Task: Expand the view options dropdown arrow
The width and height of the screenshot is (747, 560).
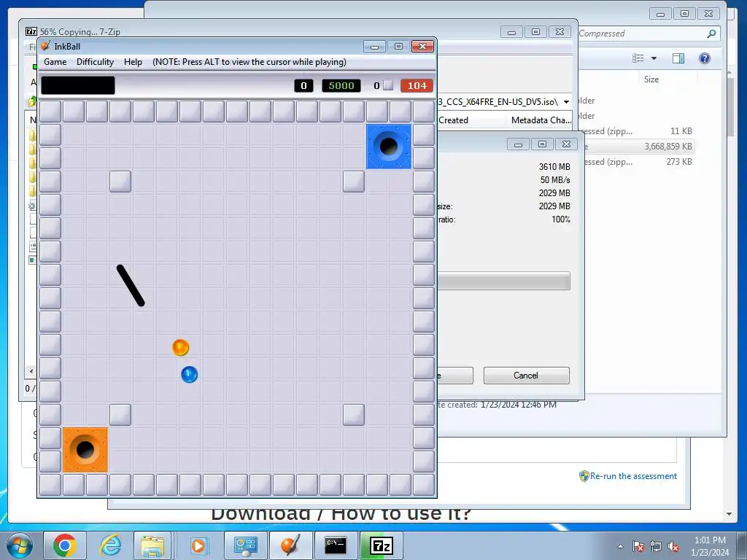Action: [654, 58]
